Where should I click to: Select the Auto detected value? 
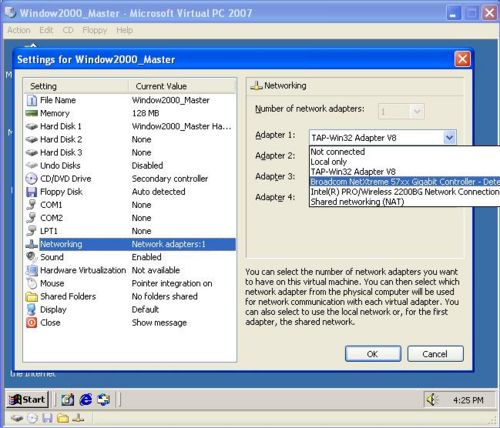(x=159, y=192)
